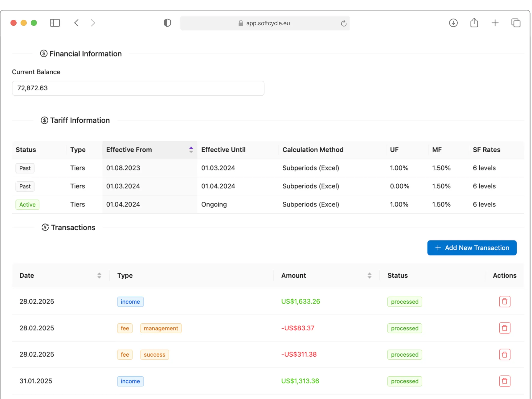Delete the management fee transaction
This screenshot has height=399, width=532.
[504, 328]
